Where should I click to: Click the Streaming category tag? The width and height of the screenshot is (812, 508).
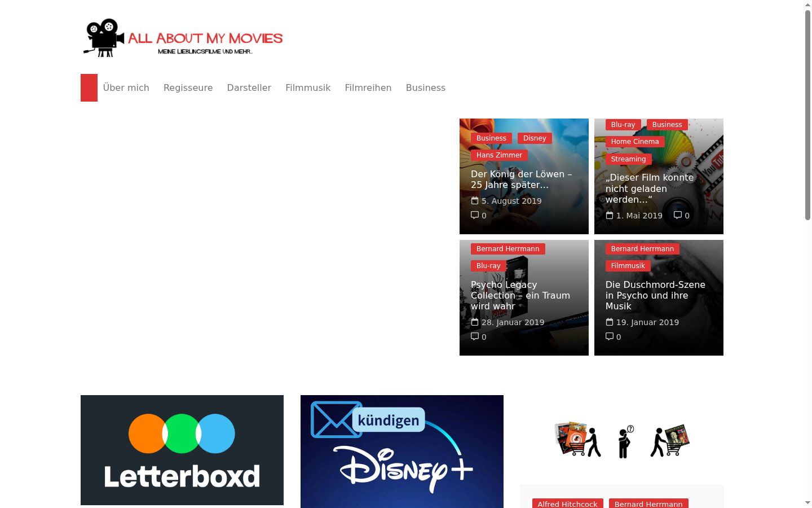(629, 159)
